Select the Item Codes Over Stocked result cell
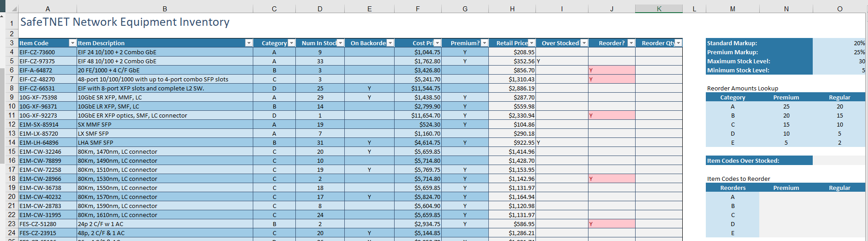The image size is (868, 241). pyautogui.click(x=839, y=161)
